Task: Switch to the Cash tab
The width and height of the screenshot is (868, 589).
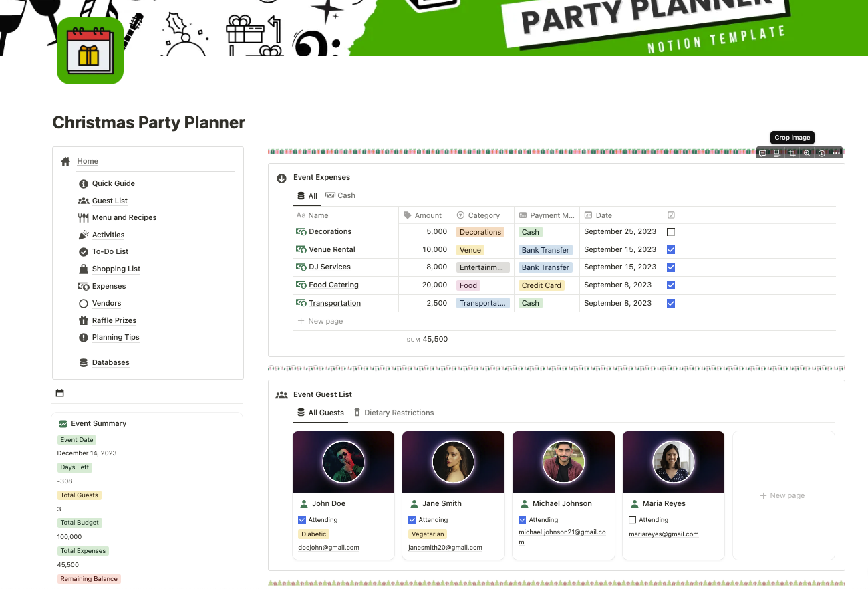Action: [x=340, y=196]
